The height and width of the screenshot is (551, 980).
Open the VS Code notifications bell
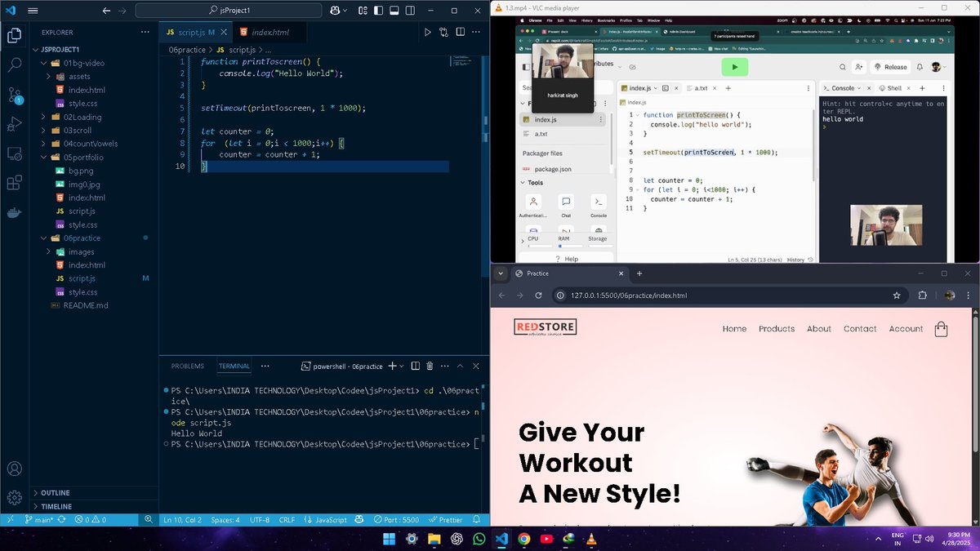pyautogui.click(x=476, y=519)
